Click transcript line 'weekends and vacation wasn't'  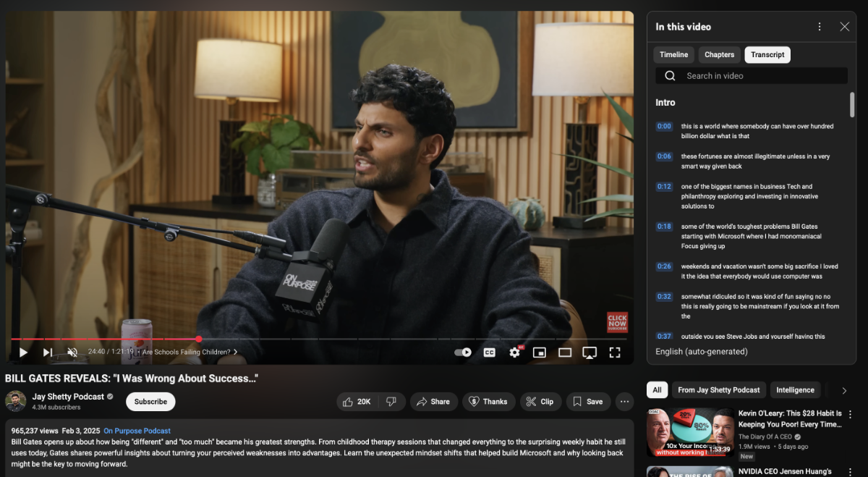pos(759,271)
